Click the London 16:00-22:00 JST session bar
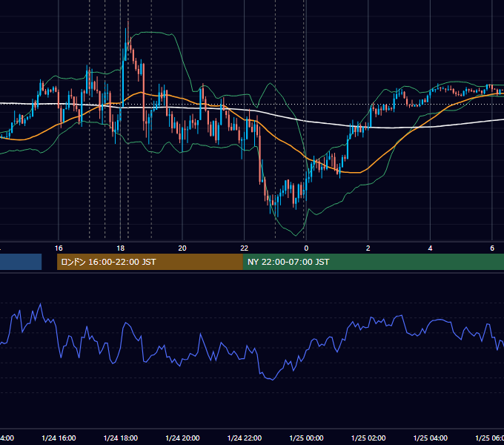This screenshot has height=445, width=504. point(150,262)
